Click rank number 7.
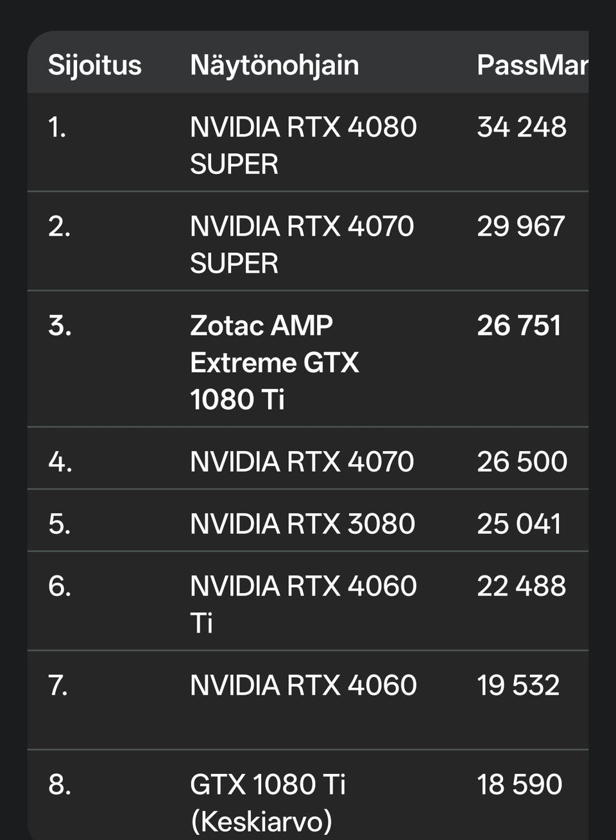The height and width of the screenshot is (840, 616). [58, 686]
